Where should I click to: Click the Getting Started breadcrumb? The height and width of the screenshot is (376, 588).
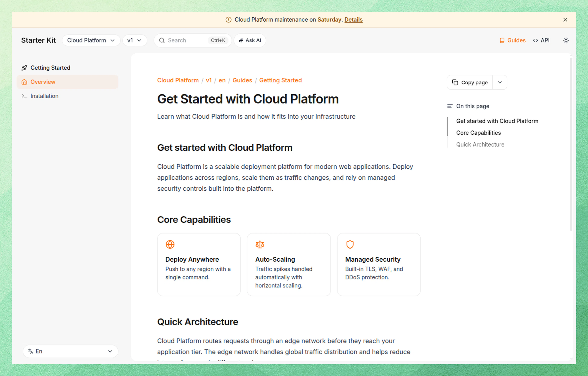280,80
